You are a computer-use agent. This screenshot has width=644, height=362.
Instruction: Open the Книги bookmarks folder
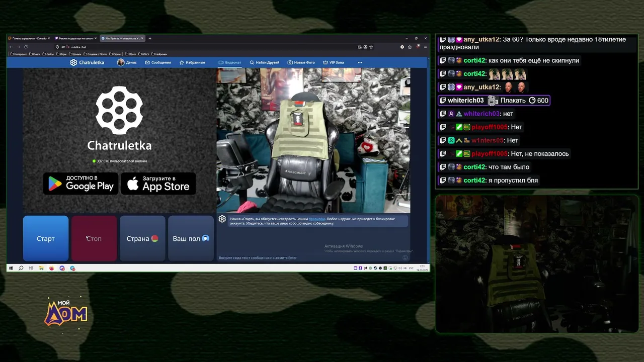tap(35, 54)
